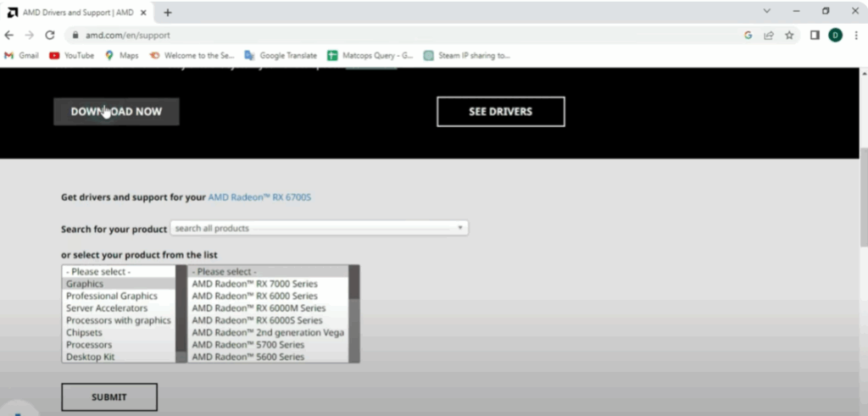Open Maps bookmark

122,55
